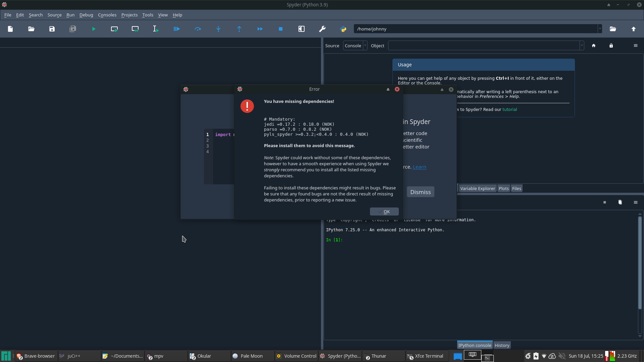This screenshot has width=644, height=362.
Task: Save the current file
Action: 52,29
